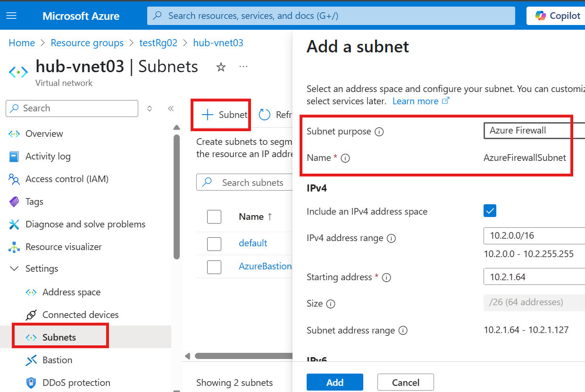Screen dimensions: 585x392
Task: Collapse the sidebar with double chevron
Action: 171,108
